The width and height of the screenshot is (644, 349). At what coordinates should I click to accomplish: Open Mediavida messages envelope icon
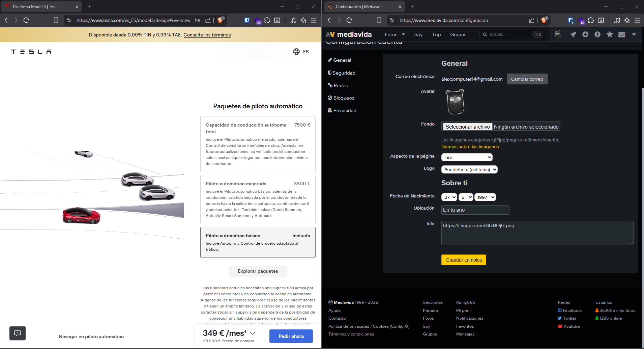[622, 34]
